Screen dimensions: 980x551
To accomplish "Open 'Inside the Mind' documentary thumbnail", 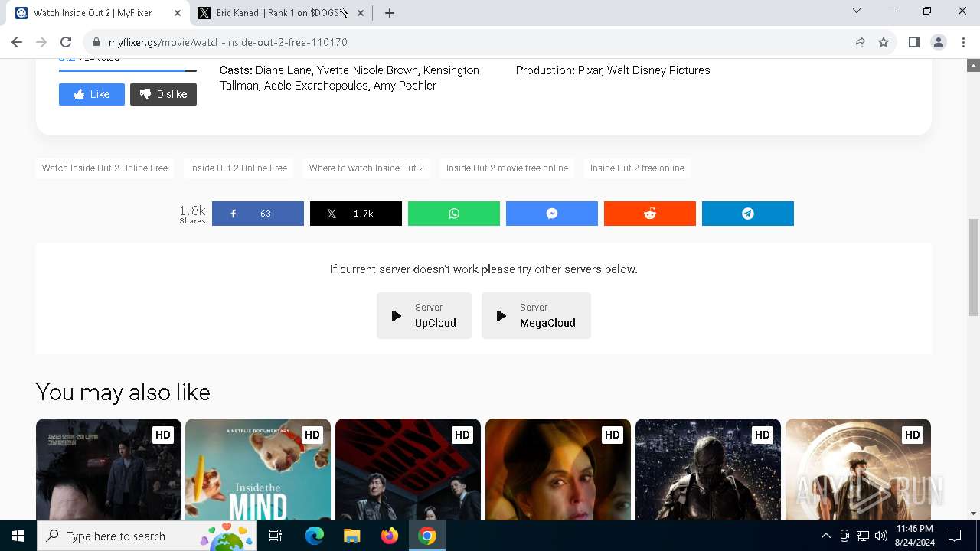I will pos(258,469).
